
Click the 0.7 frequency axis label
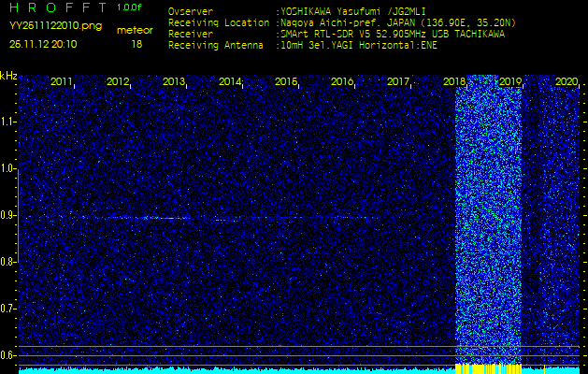click(8, 309)
